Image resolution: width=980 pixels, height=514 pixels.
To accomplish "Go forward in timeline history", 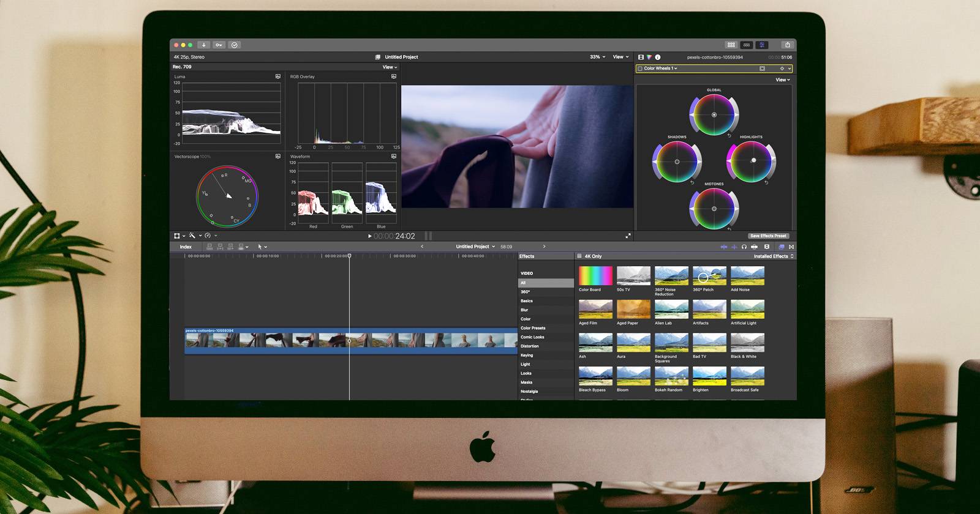I will click(544, 247).
